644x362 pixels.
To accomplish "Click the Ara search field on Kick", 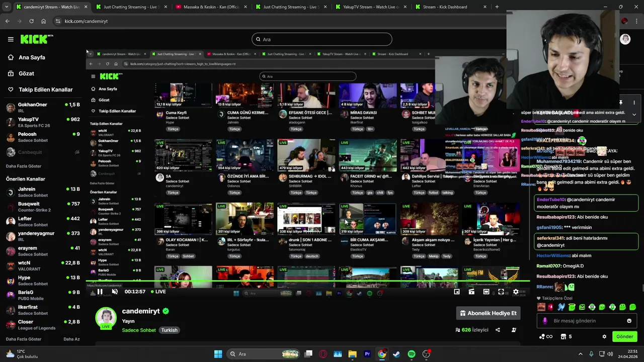I will 322,39.
